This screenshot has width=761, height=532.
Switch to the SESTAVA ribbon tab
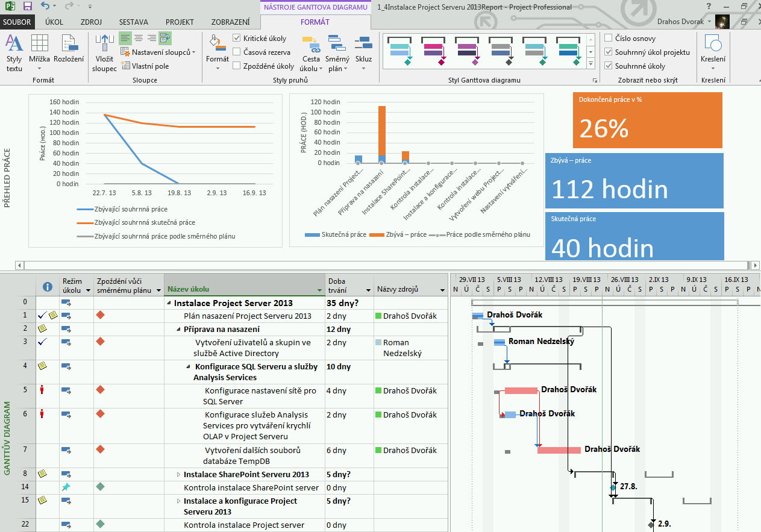point(134,22)
